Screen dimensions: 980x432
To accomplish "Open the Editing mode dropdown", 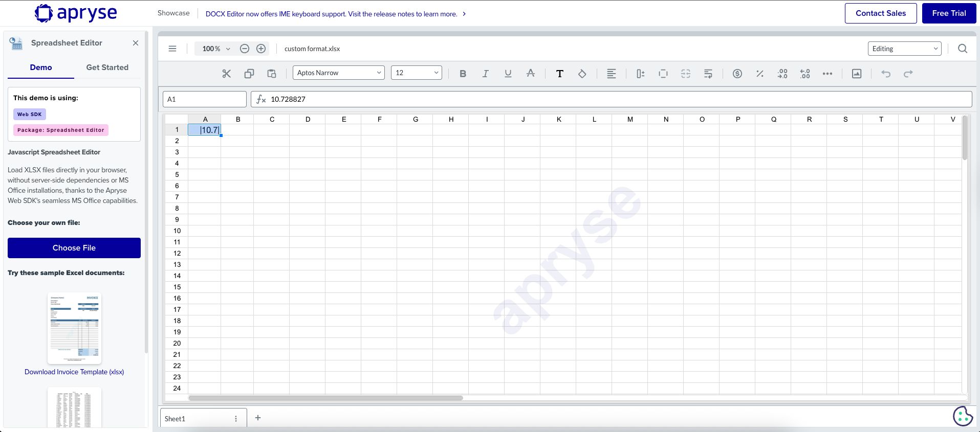I will [904, 49].
